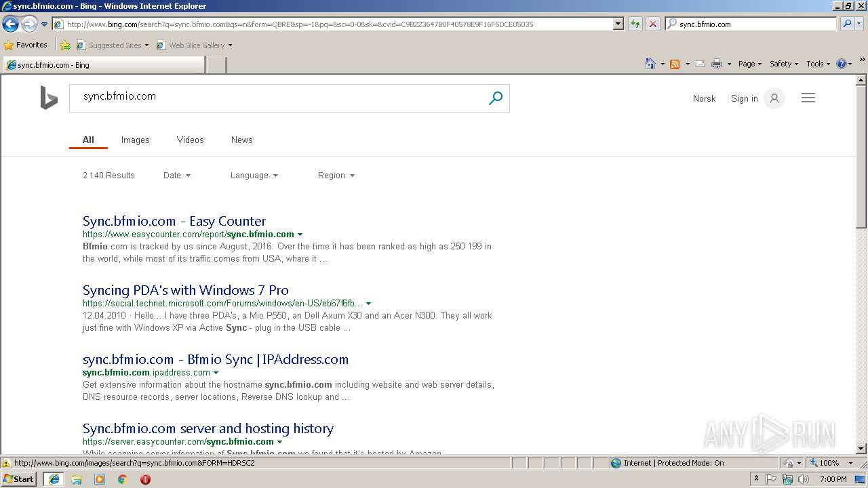Open the Bfmio Sync IPAddress.com result
The image size is (868, 488).
coord(216,359)
